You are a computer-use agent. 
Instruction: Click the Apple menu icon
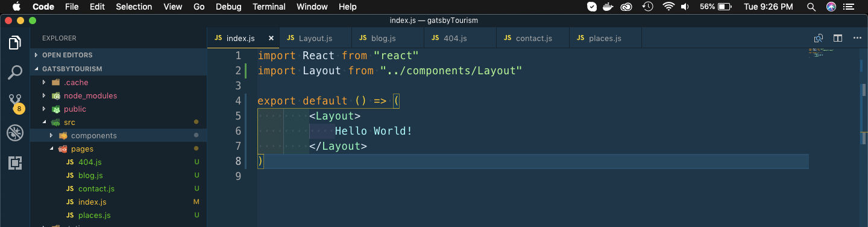click(16, 7)
